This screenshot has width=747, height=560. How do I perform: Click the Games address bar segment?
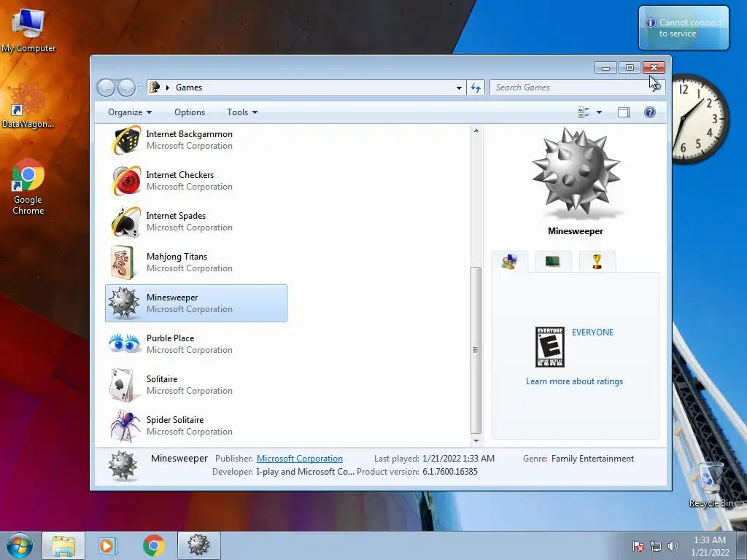pos(189,87)
